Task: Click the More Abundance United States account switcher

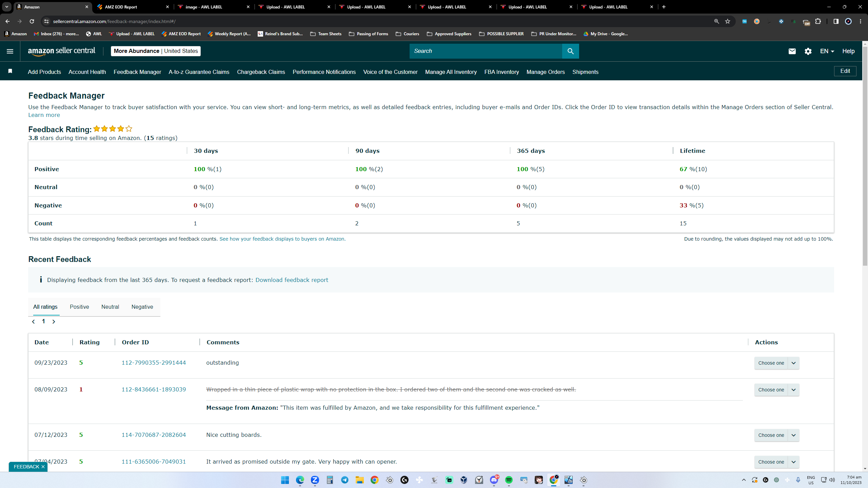Action: pyautogui.click(x=156, y=51)
